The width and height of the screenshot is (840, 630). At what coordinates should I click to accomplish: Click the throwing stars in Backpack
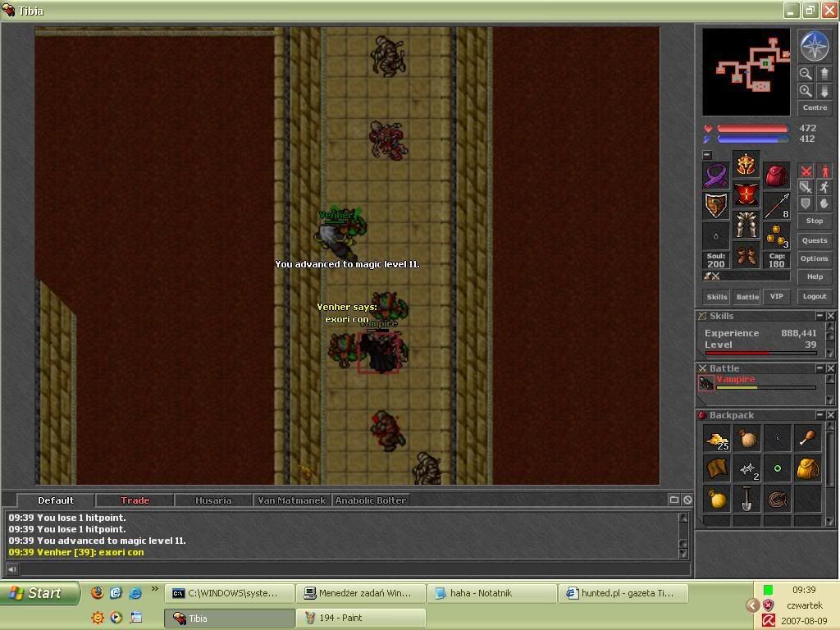coord(746,469)
